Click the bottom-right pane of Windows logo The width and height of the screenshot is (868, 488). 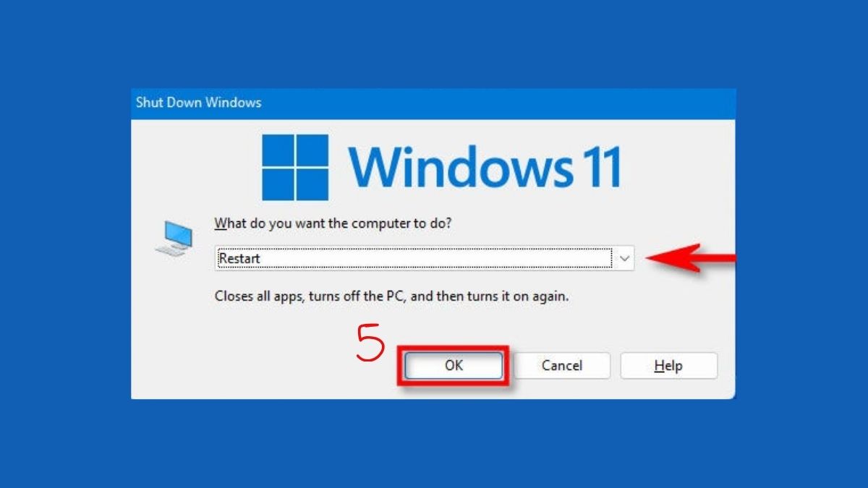coord(312,183)
